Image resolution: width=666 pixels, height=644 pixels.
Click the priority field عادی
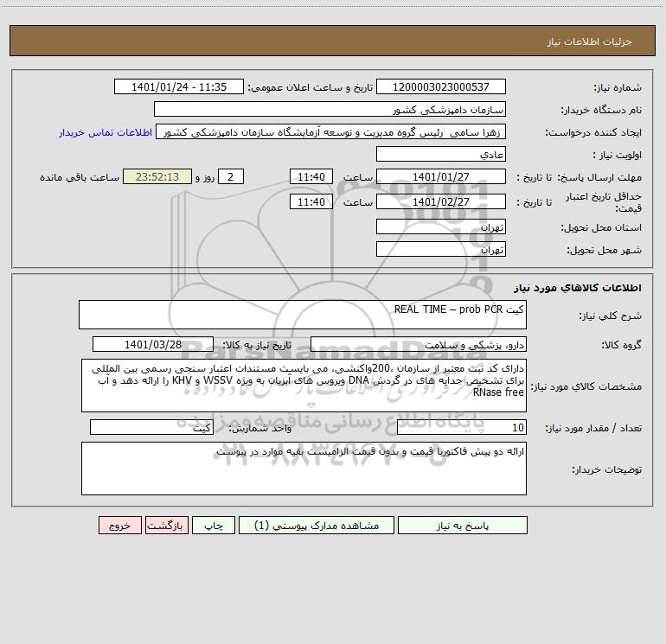click(x=441, y=154)
